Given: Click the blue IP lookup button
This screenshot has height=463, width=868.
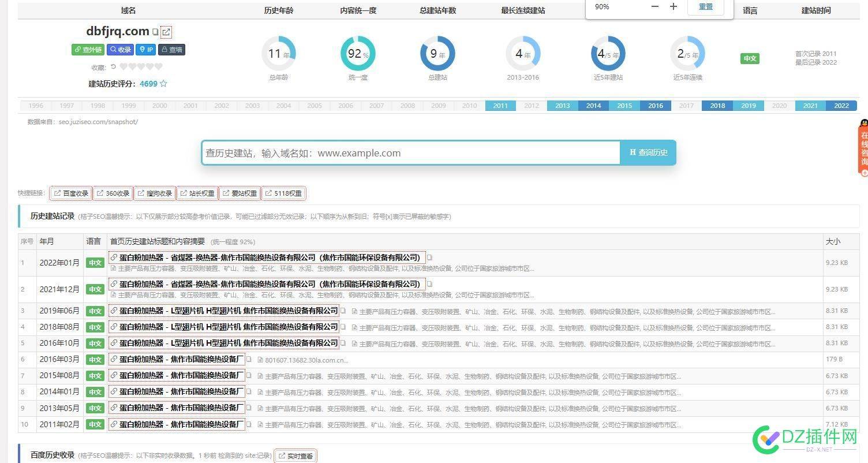Looking at the screenshot, I should (x=146, y=50).
